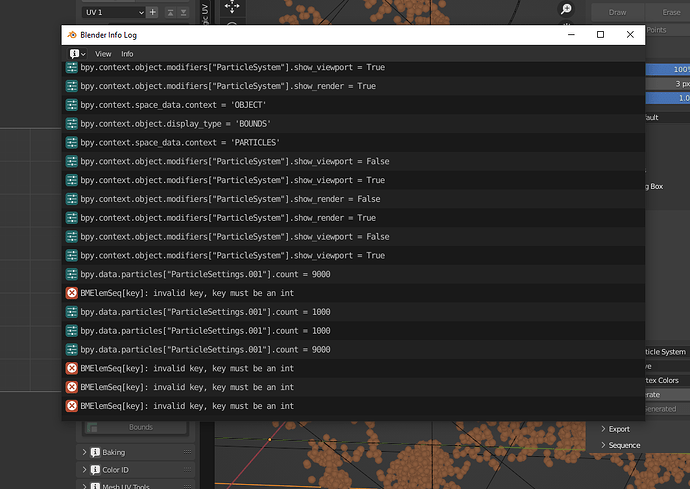Select the final BMElemSeq error entry in log

point(353,406)
